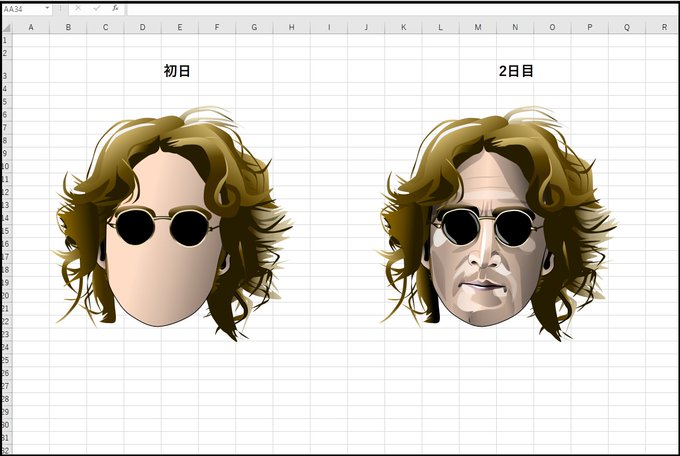Viewport: 680px width, 456px height.
Task: Select row 16 header
Action: [6, 244]
